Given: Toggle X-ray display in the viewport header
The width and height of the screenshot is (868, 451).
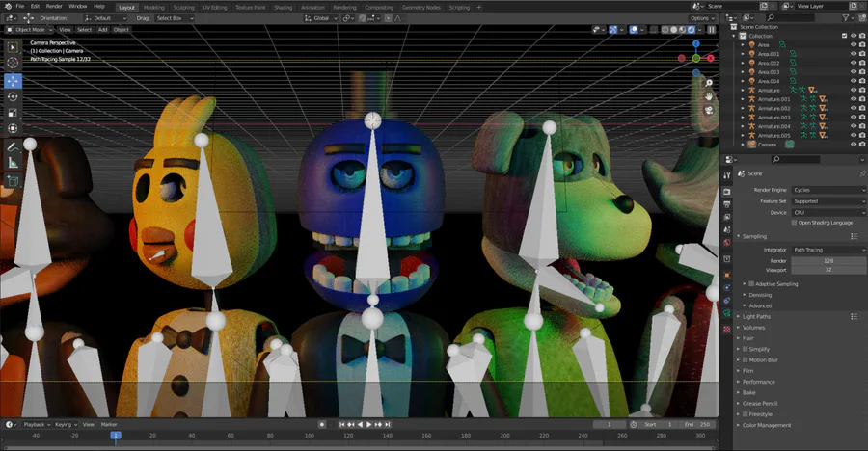Looking at the screenshot, I should [653, 29].
